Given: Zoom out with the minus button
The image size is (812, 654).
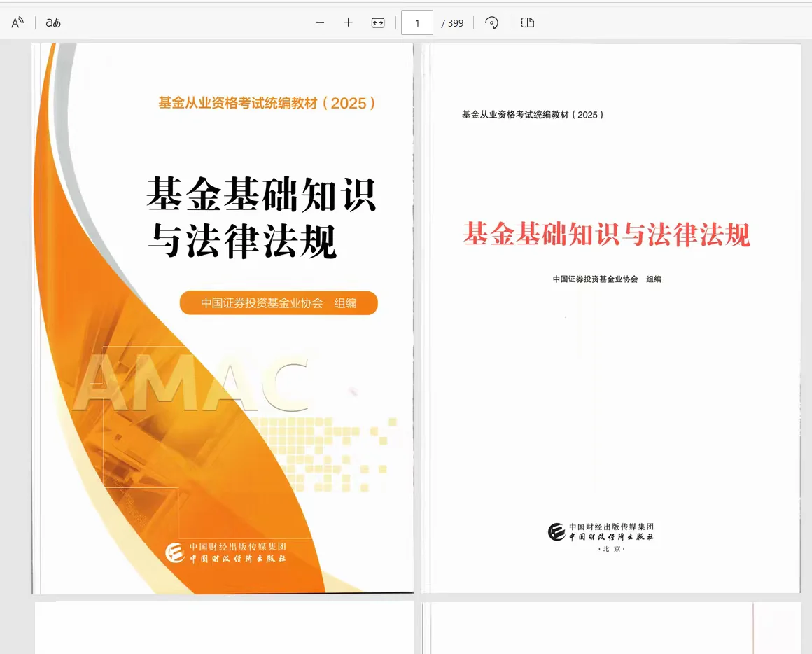Looking at the screenshot, I should (x=320, y=23).
